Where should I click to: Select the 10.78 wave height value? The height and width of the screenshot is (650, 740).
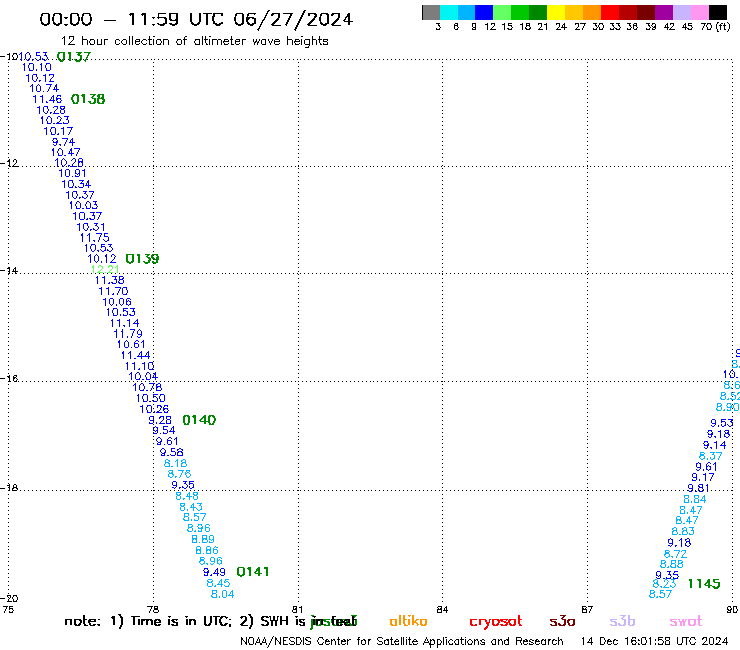(147, 388)
